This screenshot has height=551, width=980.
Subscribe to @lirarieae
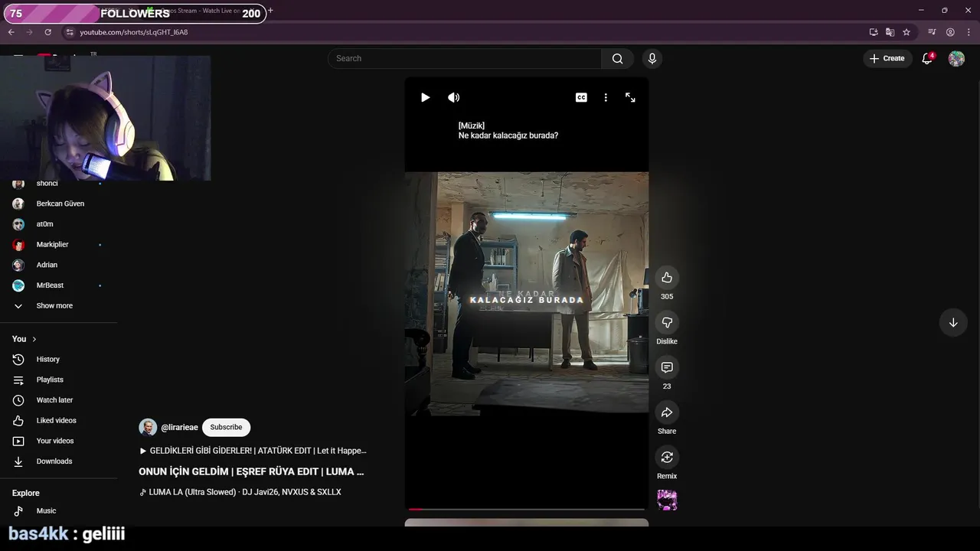pyautogui.click(x=226, y=427)
